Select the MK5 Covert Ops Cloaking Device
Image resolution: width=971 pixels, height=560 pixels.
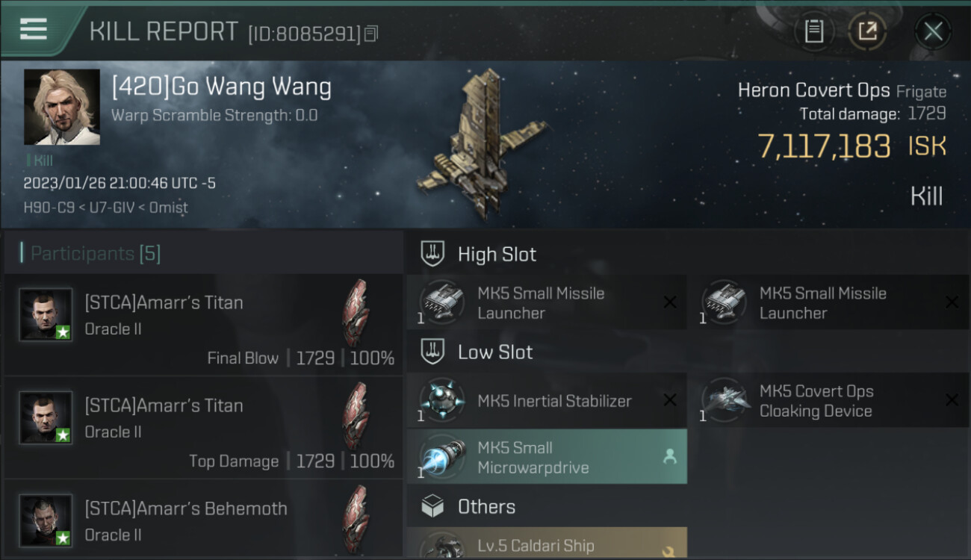[829, 400]
